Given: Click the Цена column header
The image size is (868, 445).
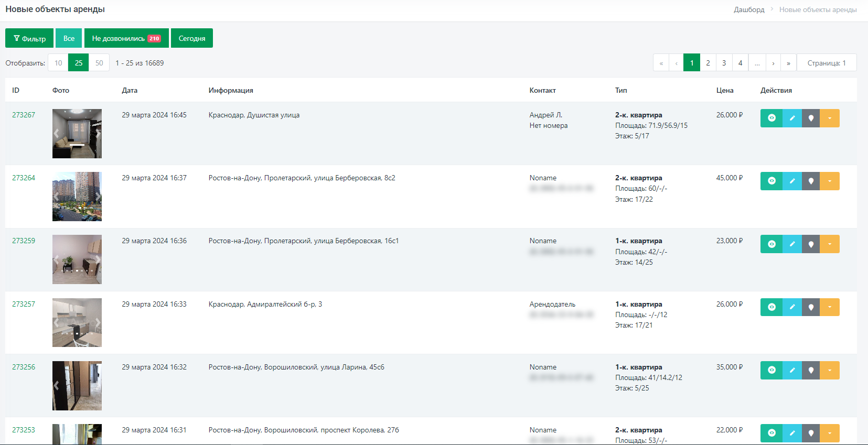Looking at the screenshot, I should click(725, 90).
